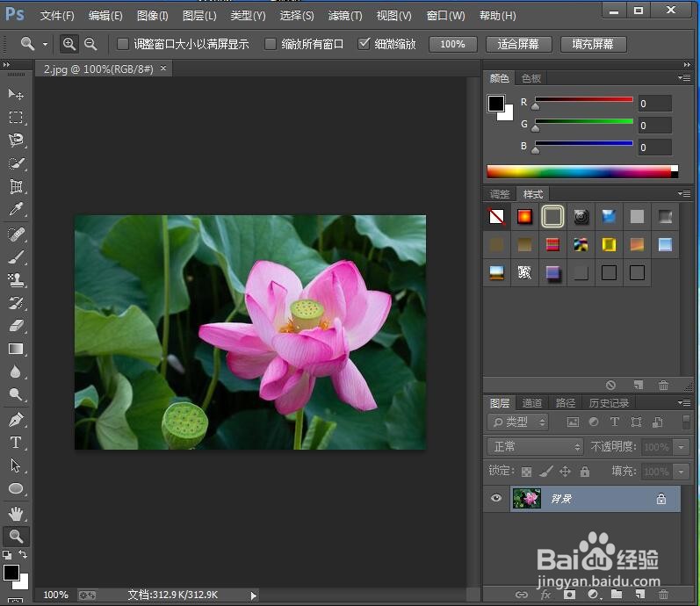Image resolution: width=700 pixels, height=606 pixels.
Task: Open the fill dropdown arrow
Action: point(682,471)
